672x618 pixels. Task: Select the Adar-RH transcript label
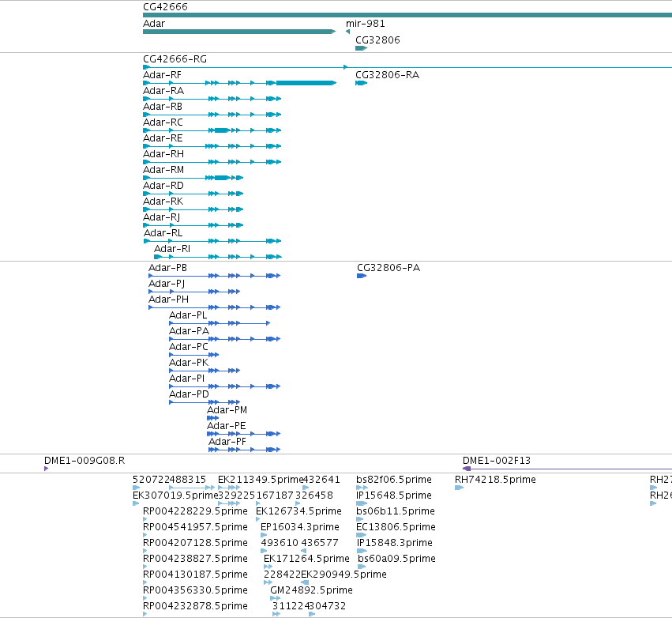(163, 154)
